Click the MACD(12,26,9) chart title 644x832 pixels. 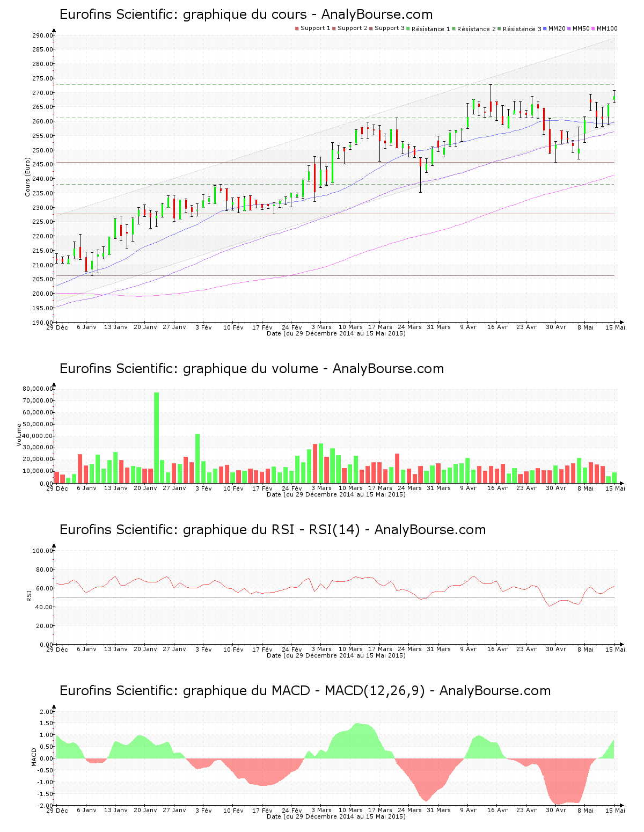[305, 691]
